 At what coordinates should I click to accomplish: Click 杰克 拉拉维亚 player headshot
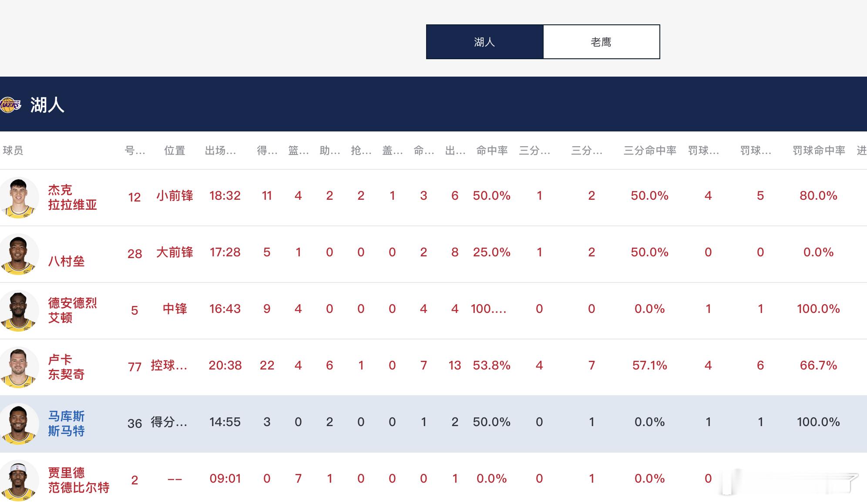18,198
